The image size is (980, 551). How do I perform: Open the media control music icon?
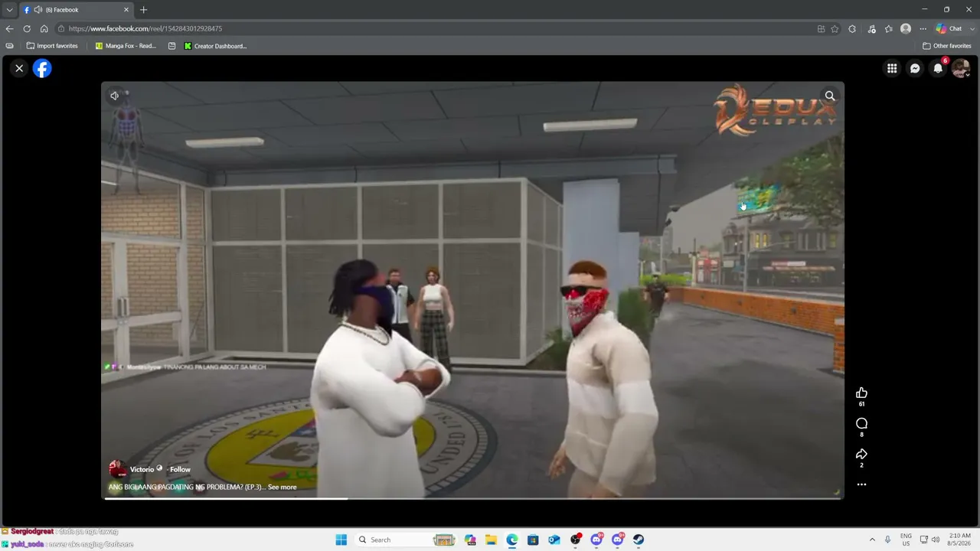point(871,28)
